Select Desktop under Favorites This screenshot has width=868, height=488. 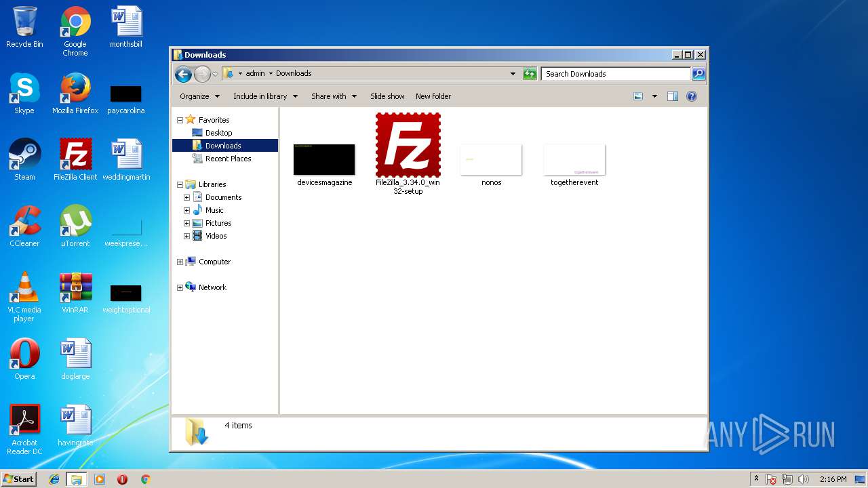pyautogui.click(x=218, y=133)
